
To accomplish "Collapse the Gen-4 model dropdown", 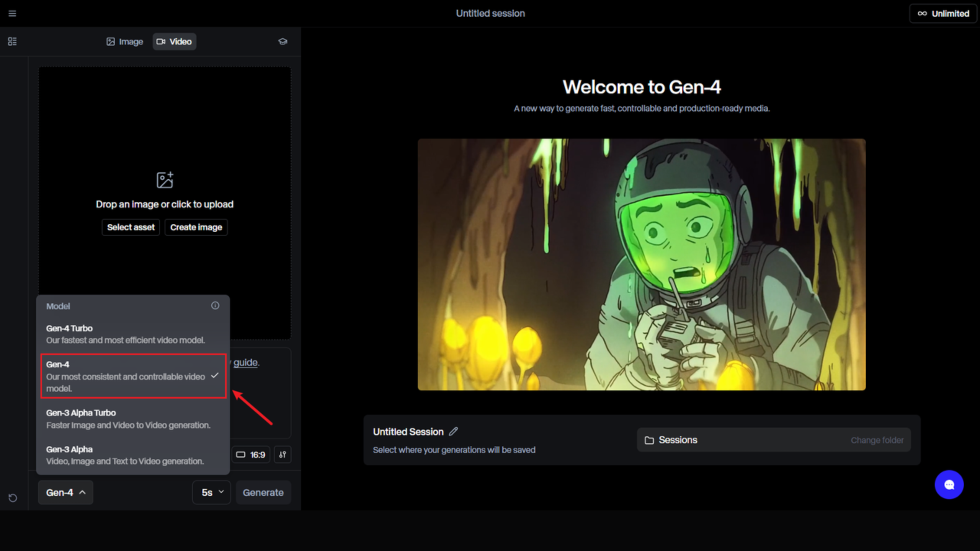I will coord(65,492).
